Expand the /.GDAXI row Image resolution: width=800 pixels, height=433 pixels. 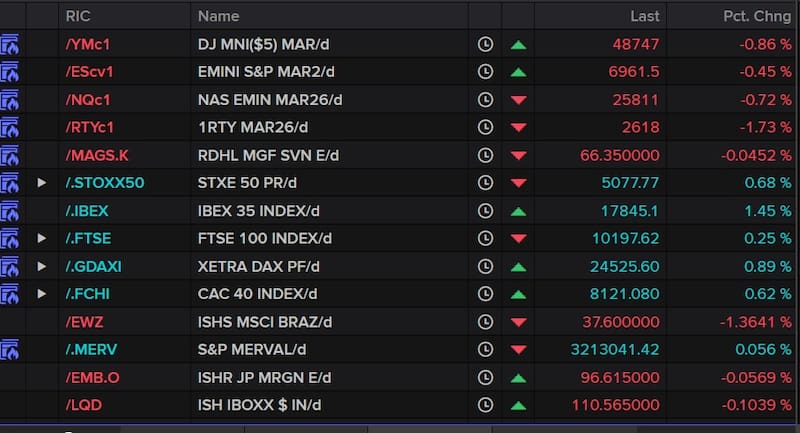tap(41, 267)
